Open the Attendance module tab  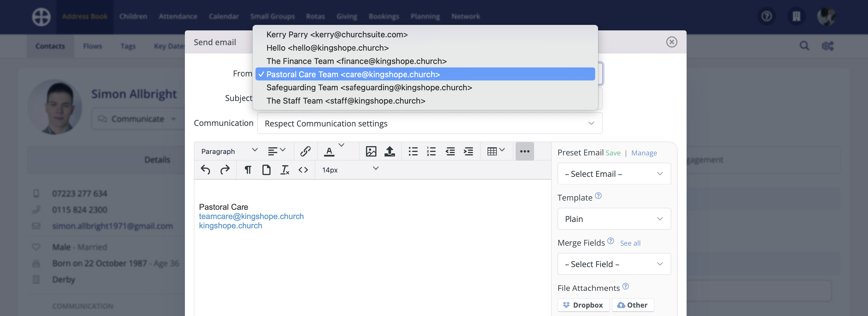click(x=178, y=16)
